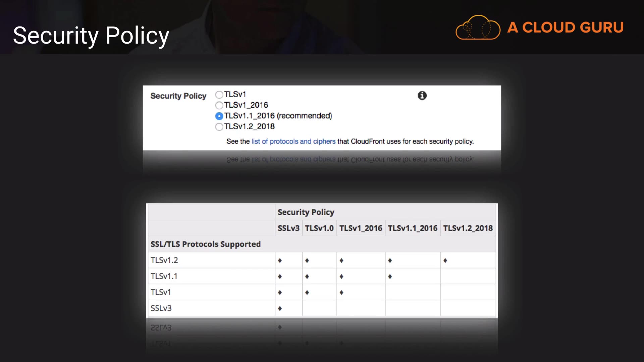The width and height of the screenshot is (644, 362).
Task: Click the TLSv1.1 diamond under TLSv1.1_2016 column
Action: (390, 277)
